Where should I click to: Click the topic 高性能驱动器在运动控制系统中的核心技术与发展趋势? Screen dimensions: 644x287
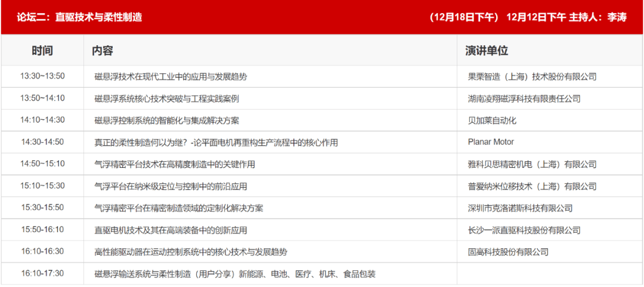click(x=191, y=252)
